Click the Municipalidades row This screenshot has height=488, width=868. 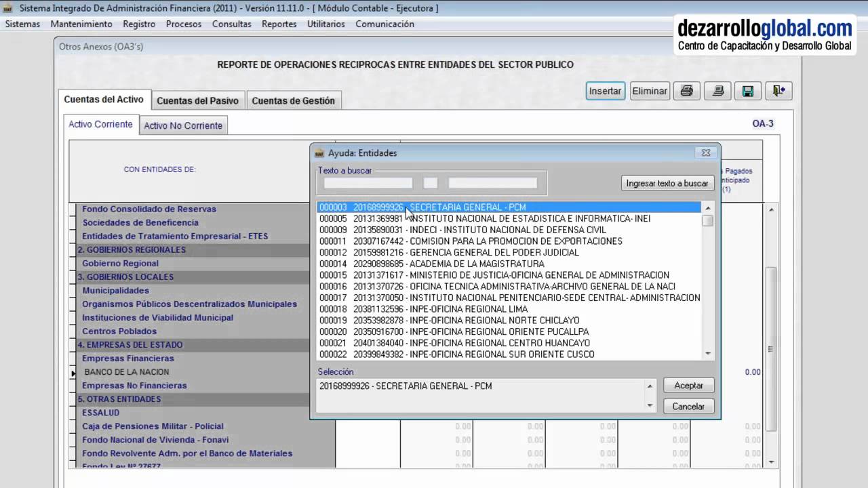(x=115, y=290)
